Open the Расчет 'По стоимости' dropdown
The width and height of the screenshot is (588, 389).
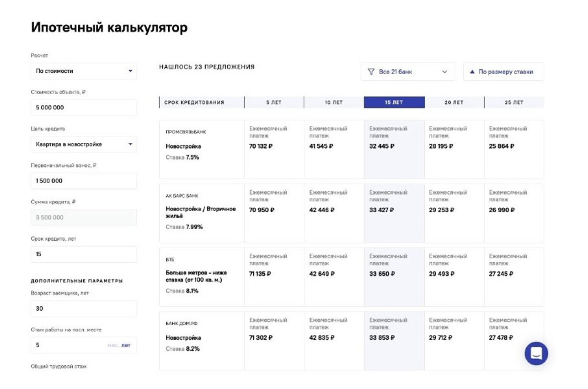(x=84, y=71)
